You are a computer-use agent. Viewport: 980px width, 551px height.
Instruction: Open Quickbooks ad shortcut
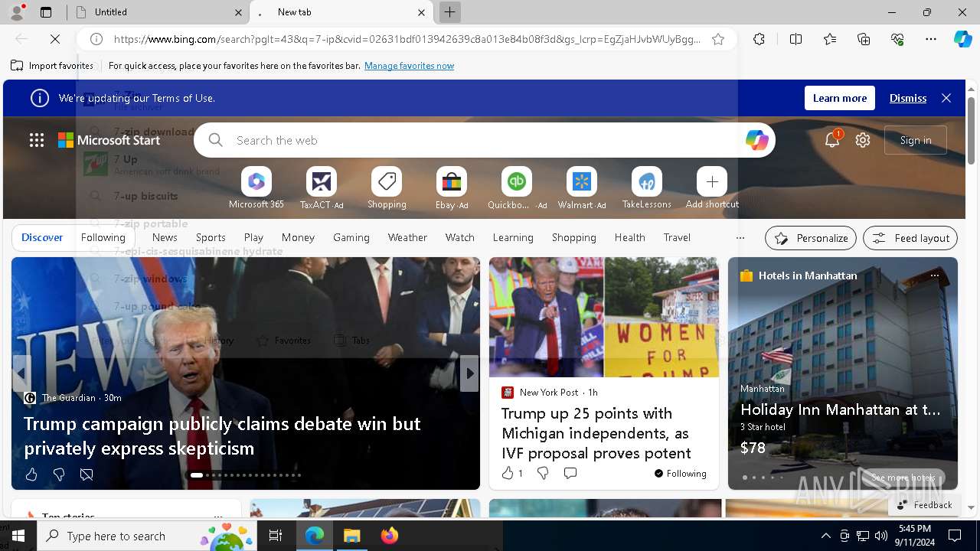(x=517, y=188)
